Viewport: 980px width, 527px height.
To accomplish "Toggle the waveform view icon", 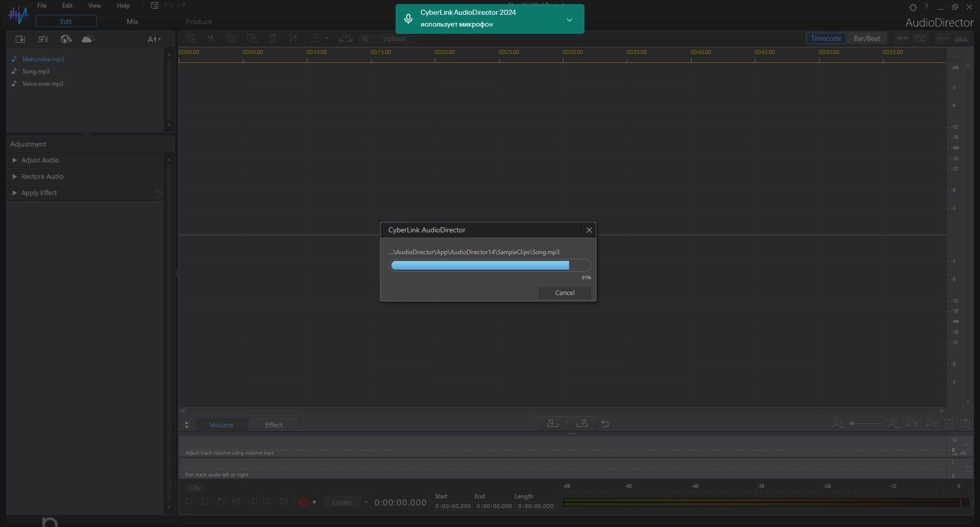I will 943,38.
